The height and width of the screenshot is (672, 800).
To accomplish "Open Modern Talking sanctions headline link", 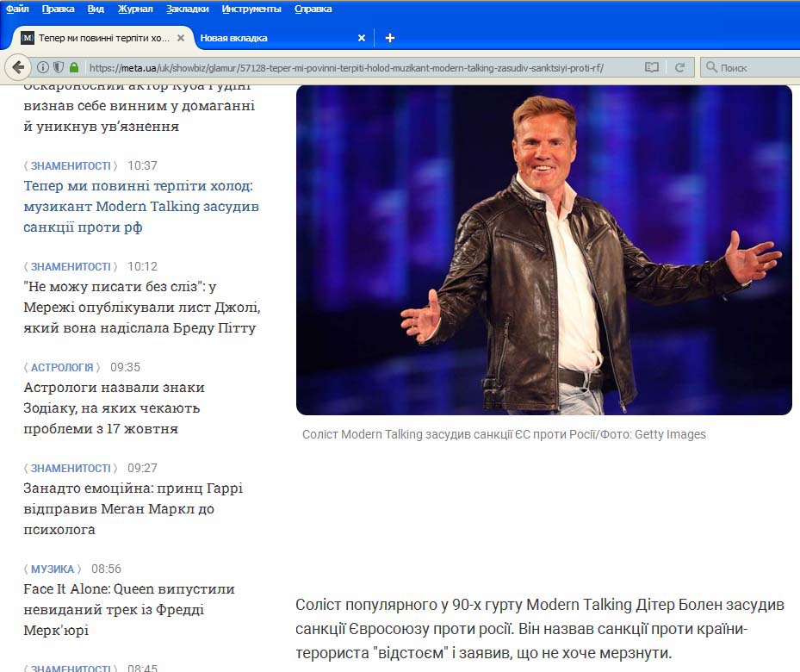I will pos(141,206).
